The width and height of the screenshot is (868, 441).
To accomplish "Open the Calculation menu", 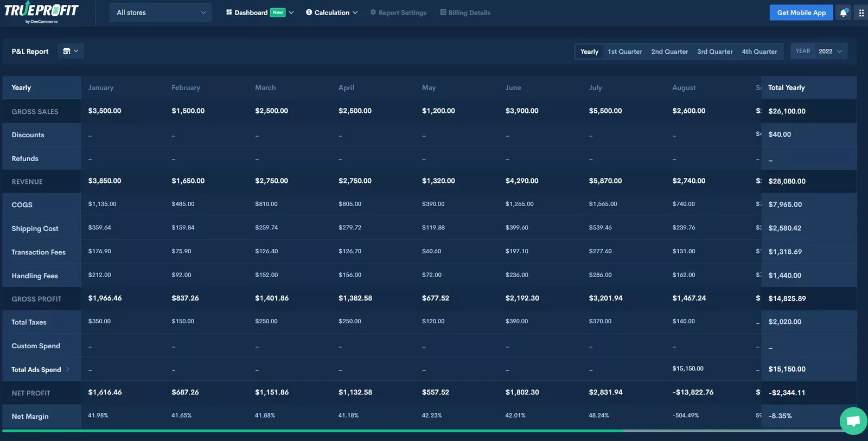I will [331, 12].
